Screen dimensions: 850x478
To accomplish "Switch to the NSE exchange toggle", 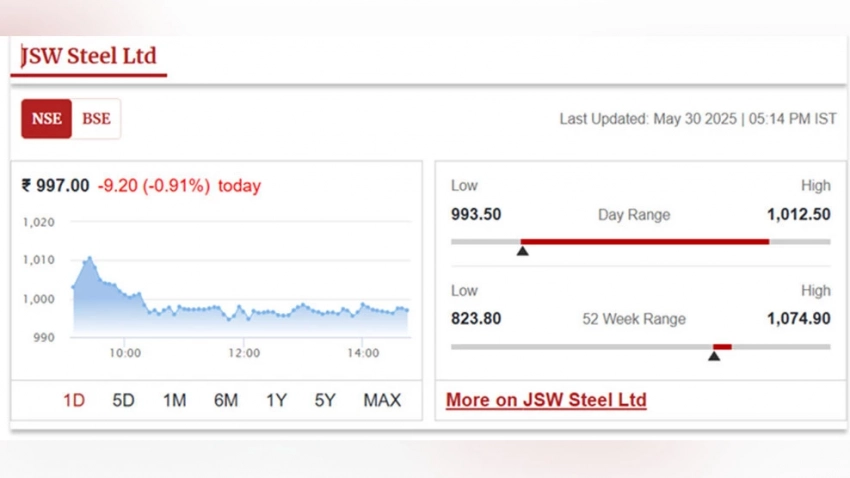I will (47, 119).
